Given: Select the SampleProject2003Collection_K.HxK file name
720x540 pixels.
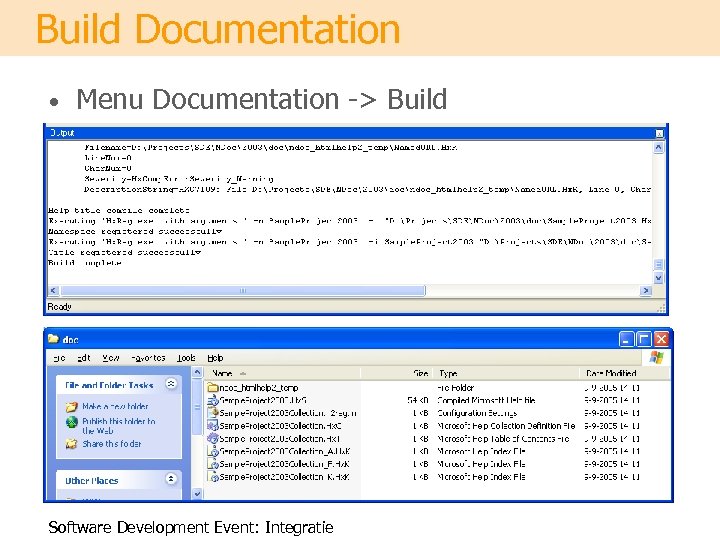Looking at the screenshot, I should coord(285,477).
